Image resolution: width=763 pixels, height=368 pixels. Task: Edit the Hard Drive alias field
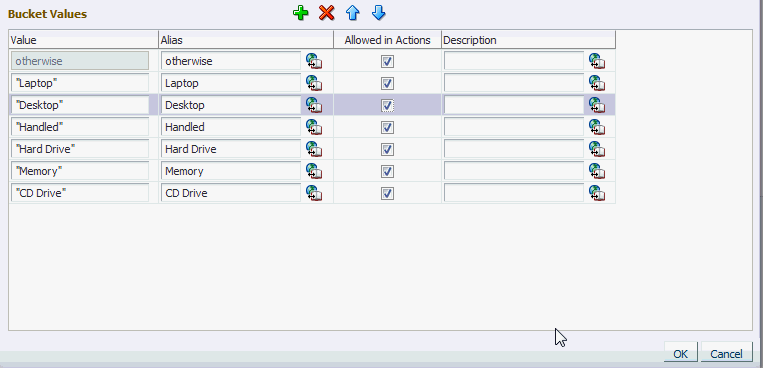pos(231,149)
